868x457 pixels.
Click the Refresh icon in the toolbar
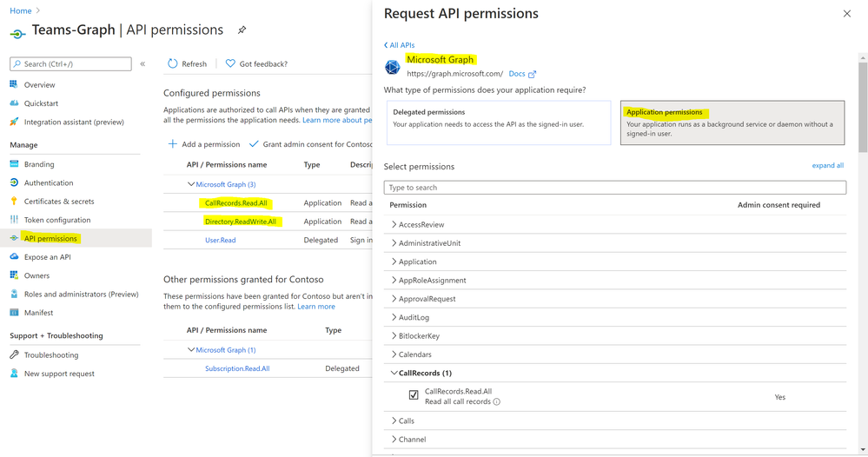point(173,63)
